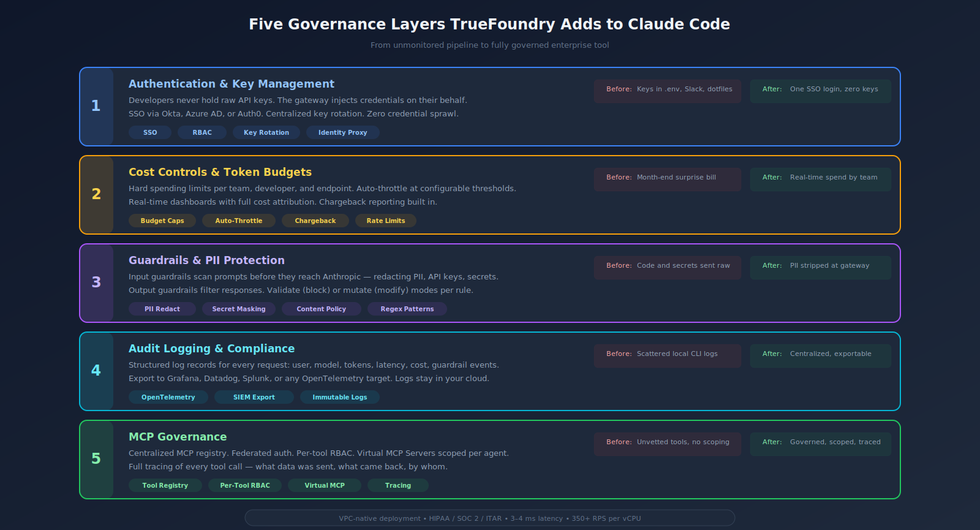This screenshot has height=530, width=980.
Task: Click the MCP Governance heading
Action: pos(178,437)
